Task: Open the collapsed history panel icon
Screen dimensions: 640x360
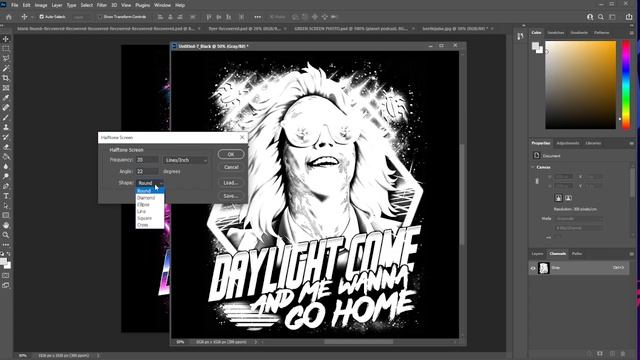Action: tap(520, 36)
